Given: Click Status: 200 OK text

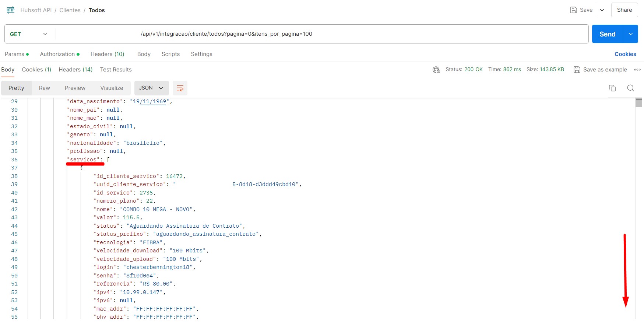Looking at the screenshot, I should [464, 69].
